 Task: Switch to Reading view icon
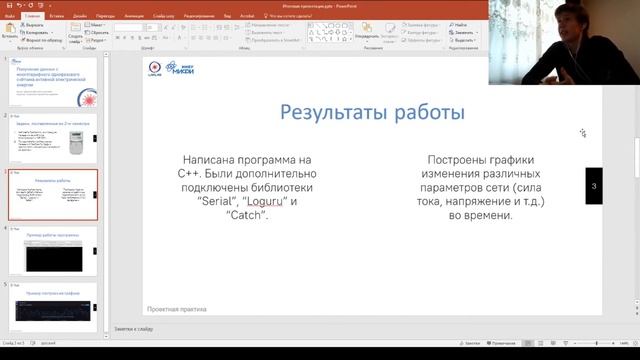[x=553, y=343]
